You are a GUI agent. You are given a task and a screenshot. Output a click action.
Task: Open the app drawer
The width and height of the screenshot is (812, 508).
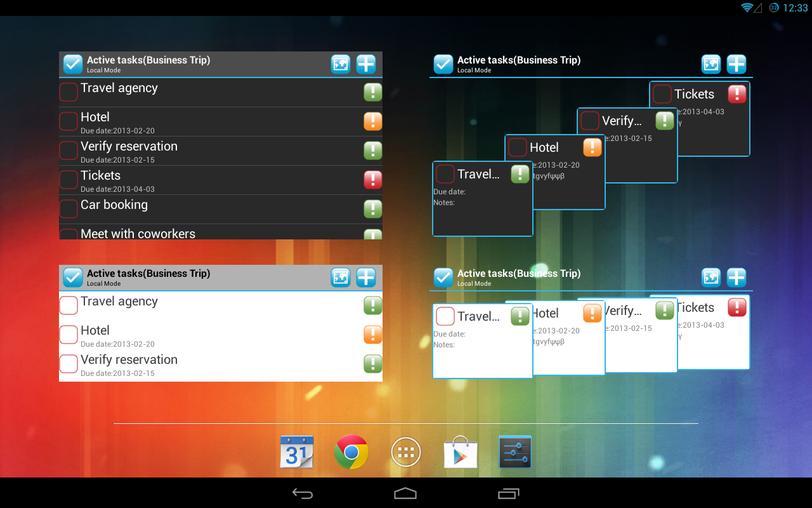coord(405,452)
